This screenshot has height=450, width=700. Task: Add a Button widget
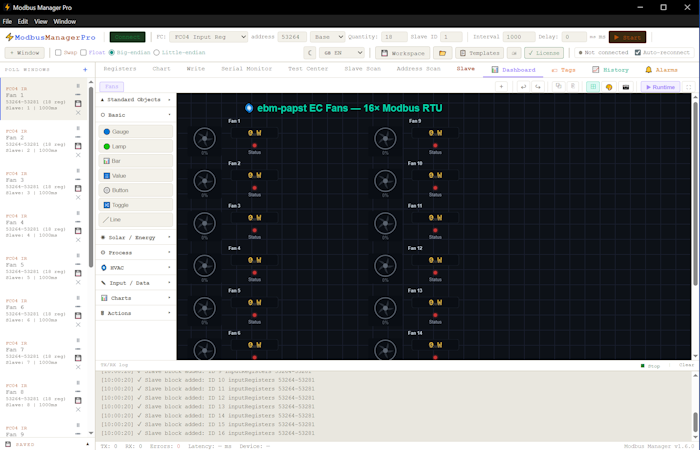point(136,190)
